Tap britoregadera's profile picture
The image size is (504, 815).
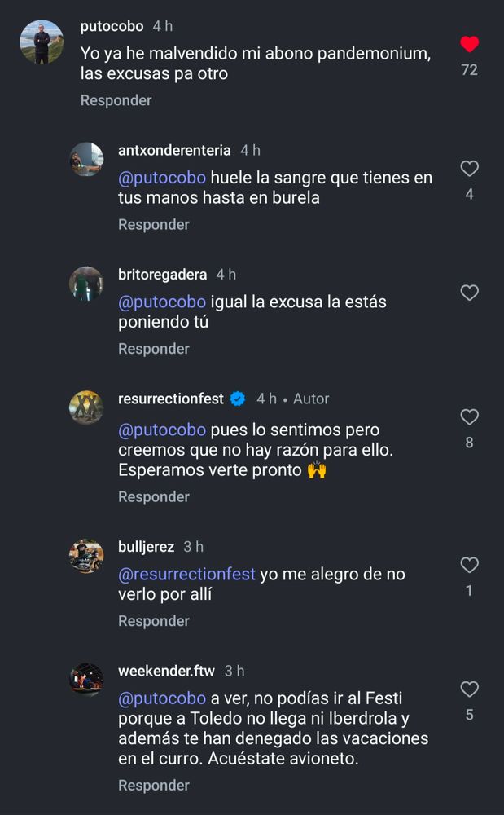[x=86, y=283]
